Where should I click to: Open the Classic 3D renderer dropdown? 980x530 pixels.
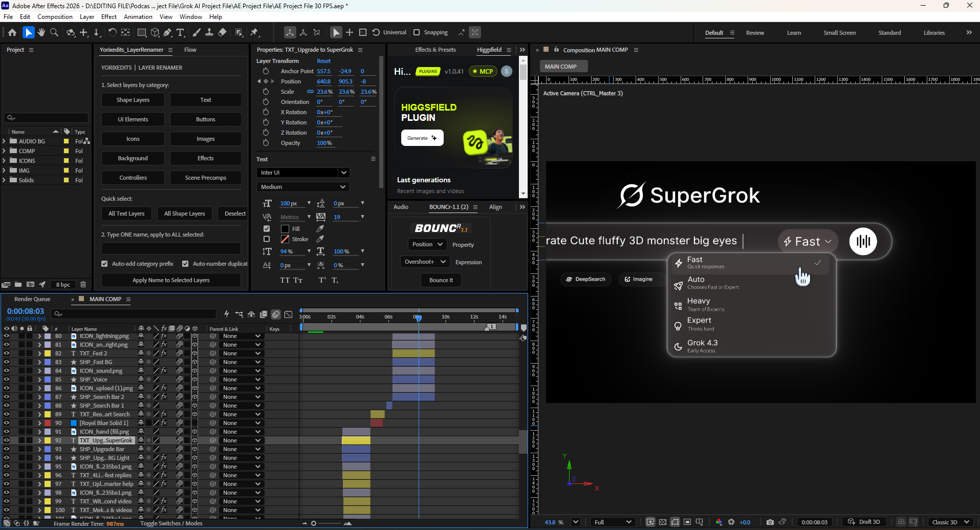951,522
